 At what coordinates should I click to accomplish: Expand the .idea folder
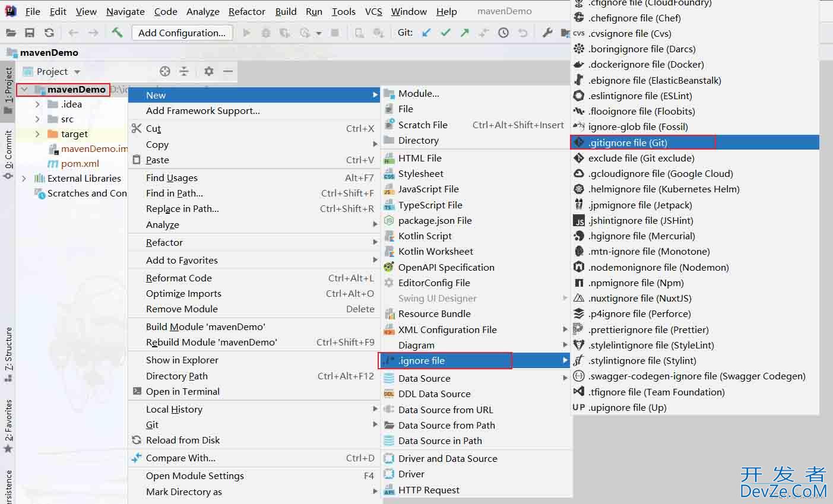coord(38,104)
